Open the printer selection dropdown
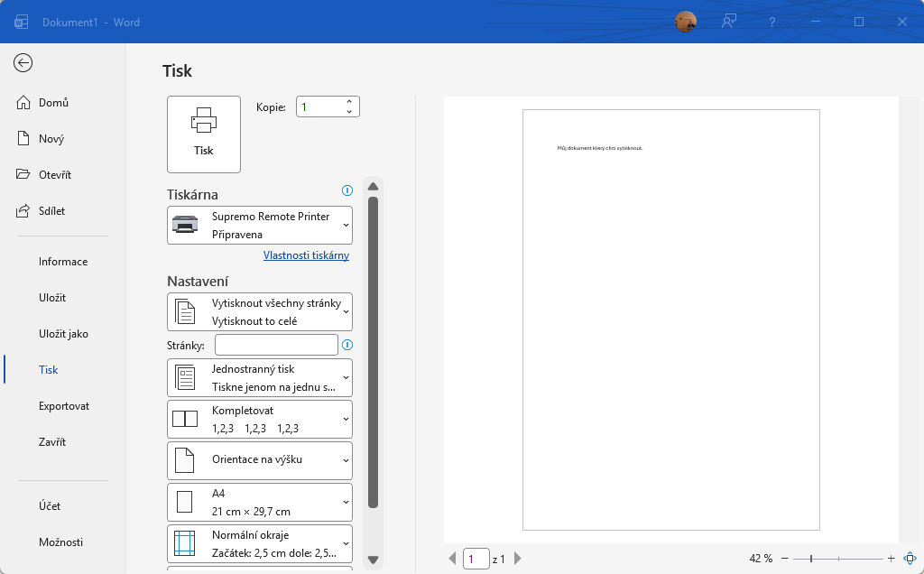This screenshot has width=924, height=574. (259, 225)
